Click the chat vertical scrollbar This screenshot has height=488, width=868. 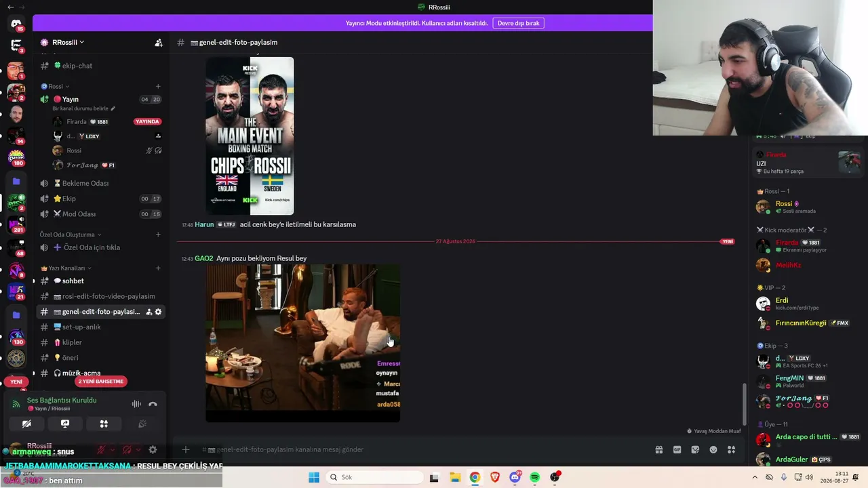744,404
